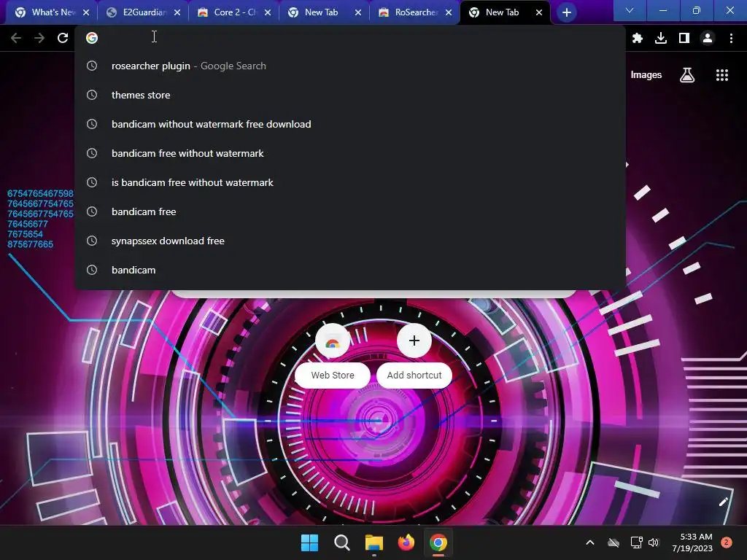Click the customize page pencil icon

[723, 502]
